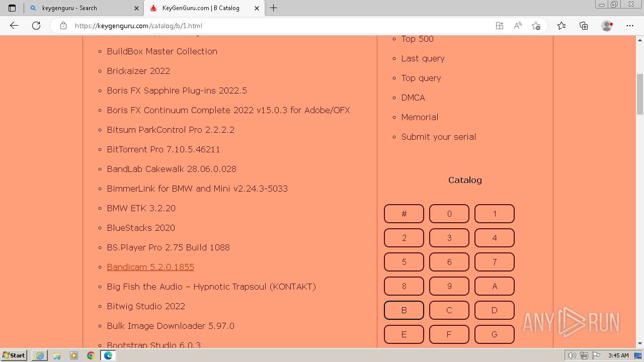Open Bitwig Studio 2022 entry
The height and width of the screenshot is (362, 644).
pyautogui.click(x=146, y=306)
